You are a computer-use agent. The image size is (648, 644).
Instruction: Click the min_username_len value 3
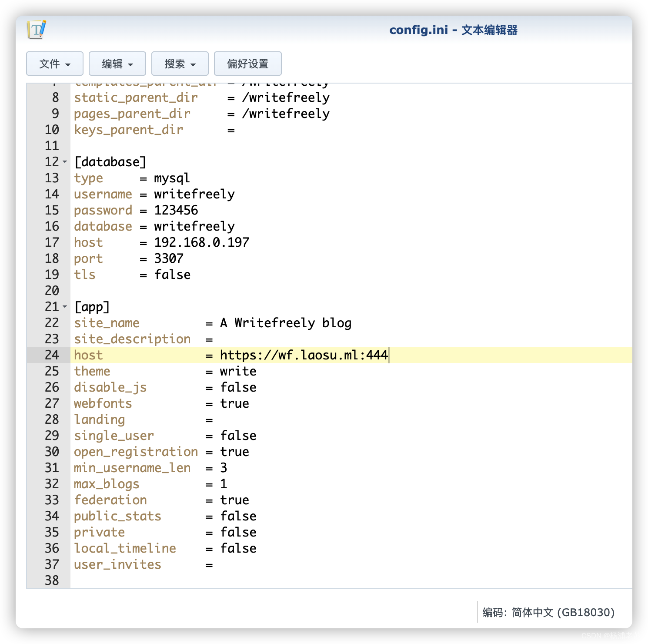pyautogui.click(x=224, y=468)
